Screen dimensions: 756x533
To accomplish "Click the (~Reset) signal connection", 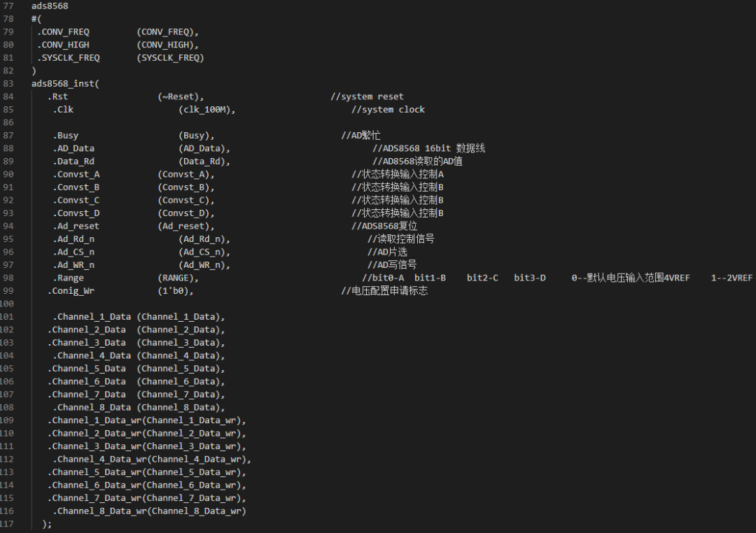I will (181, 97).
